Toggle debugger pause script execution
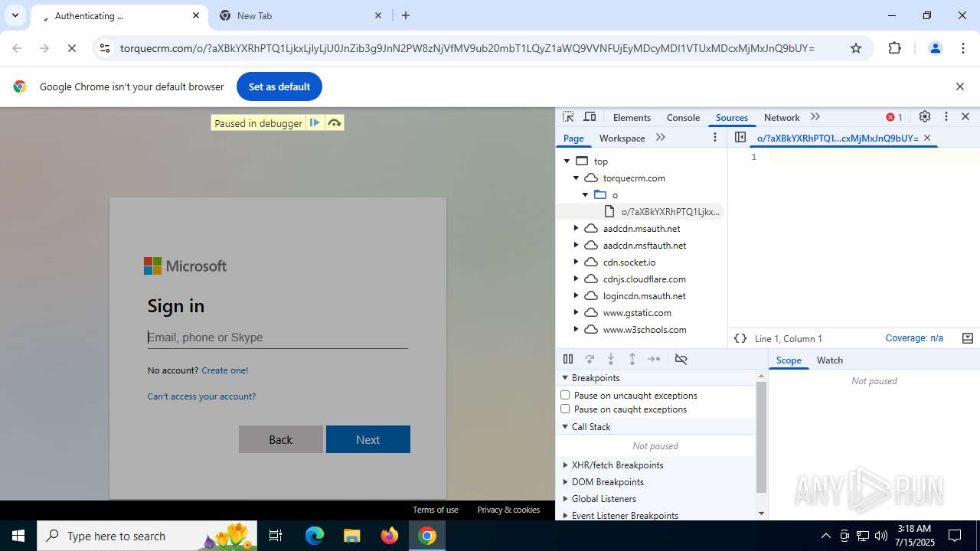The image size is (980, 551). click(x=568, y=359)
